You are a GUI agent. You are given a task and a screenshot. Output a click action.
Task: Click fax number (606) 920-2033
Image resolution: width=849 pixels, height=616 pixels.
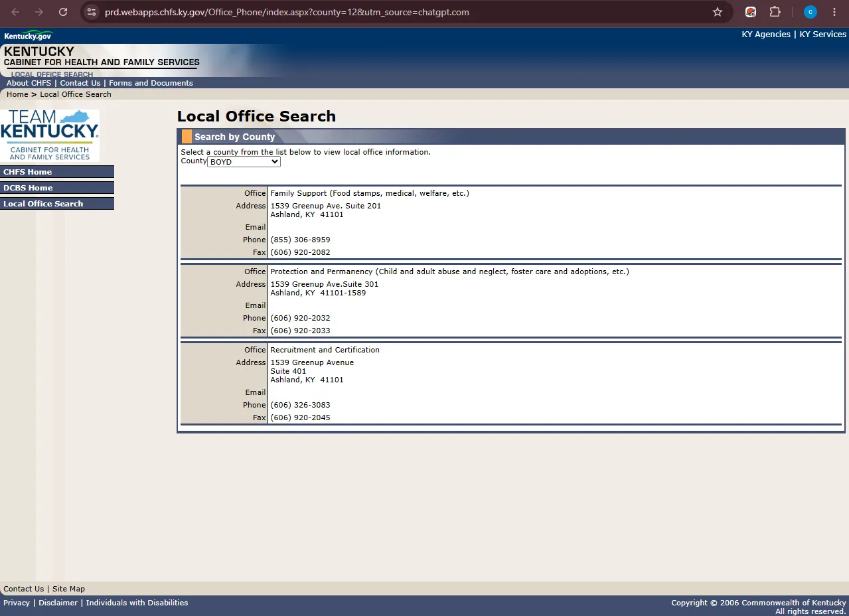tap(300, 331)
